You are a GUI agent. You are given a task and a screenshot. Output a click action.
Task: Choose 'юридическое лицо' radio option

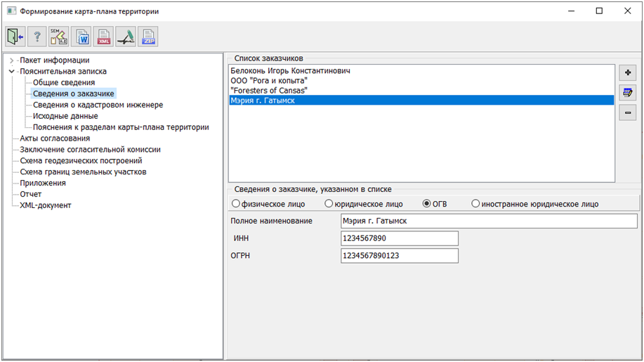point(329,204)
